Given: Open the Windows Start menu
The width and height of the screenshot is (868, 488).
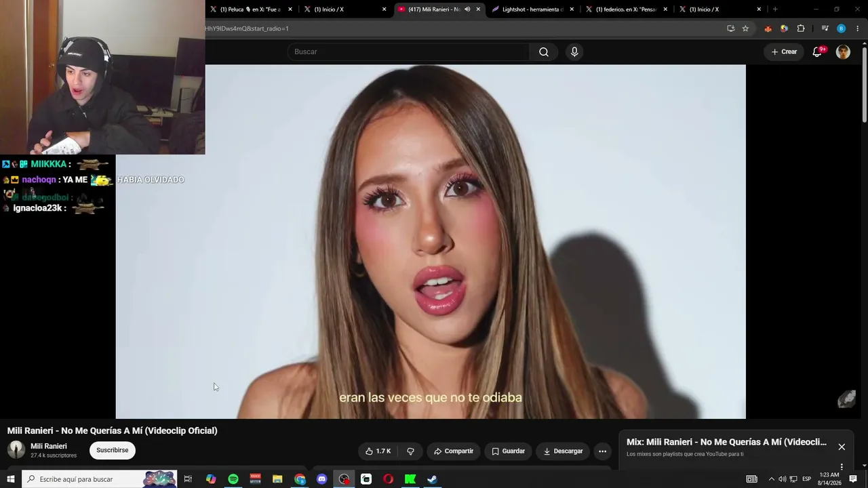Looking at the screenshot, I should point(10,479).
